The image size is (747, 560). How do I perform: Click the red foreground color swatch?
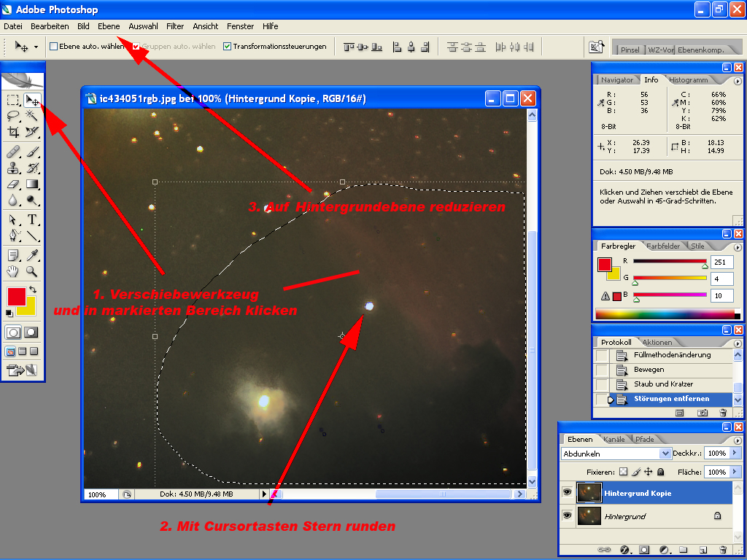click(16, 296)
